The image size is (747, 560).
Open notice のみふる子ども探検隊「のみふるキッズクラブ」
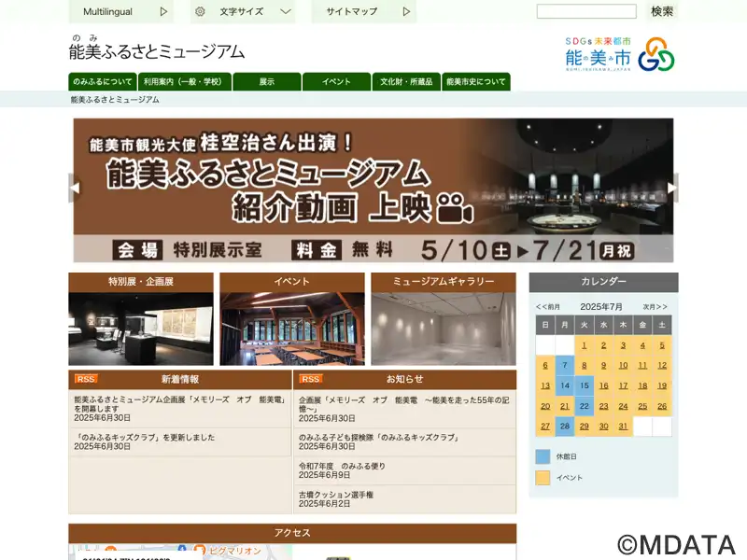click(379, 437)
